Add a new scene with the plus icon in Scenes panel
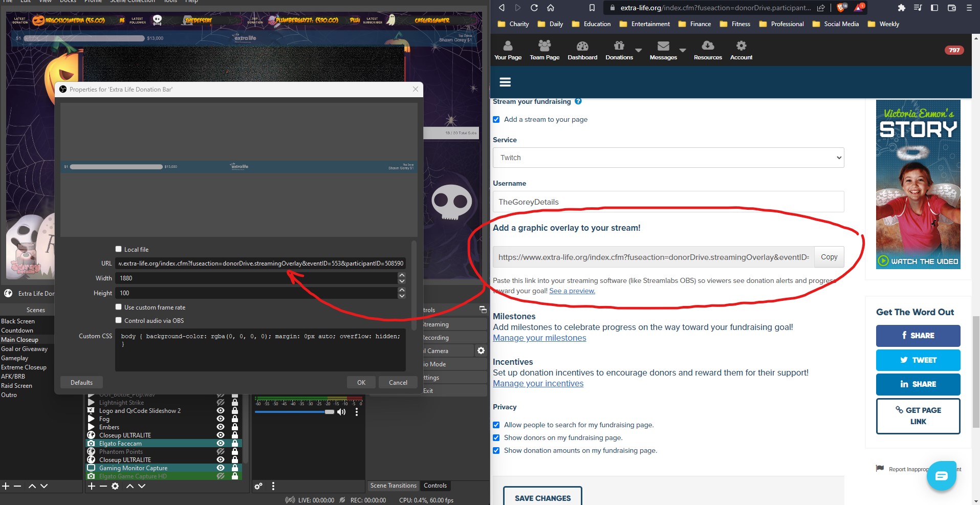Viewport: 980px width, 505px height. (x=6, y=486)
